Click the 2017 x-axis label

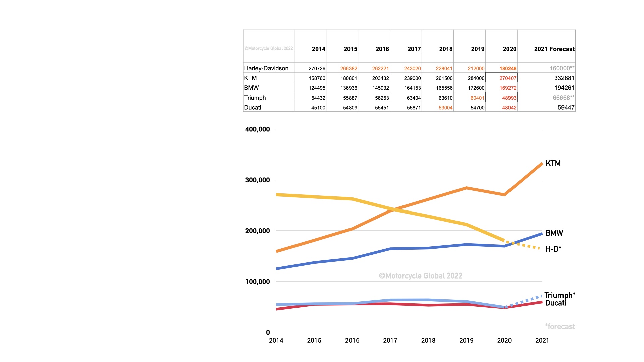(390, 340)
